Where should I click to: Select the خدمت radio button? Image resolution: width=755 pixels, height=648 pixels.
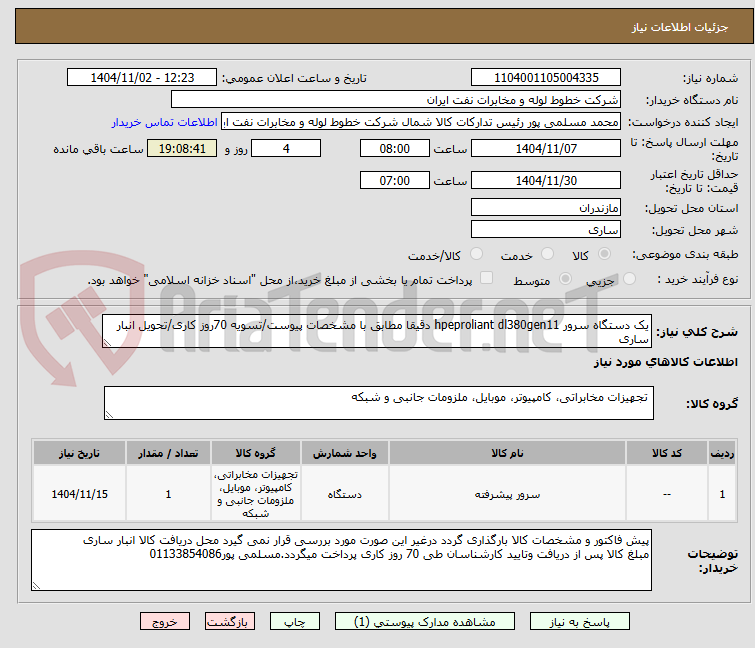[547, 254]
